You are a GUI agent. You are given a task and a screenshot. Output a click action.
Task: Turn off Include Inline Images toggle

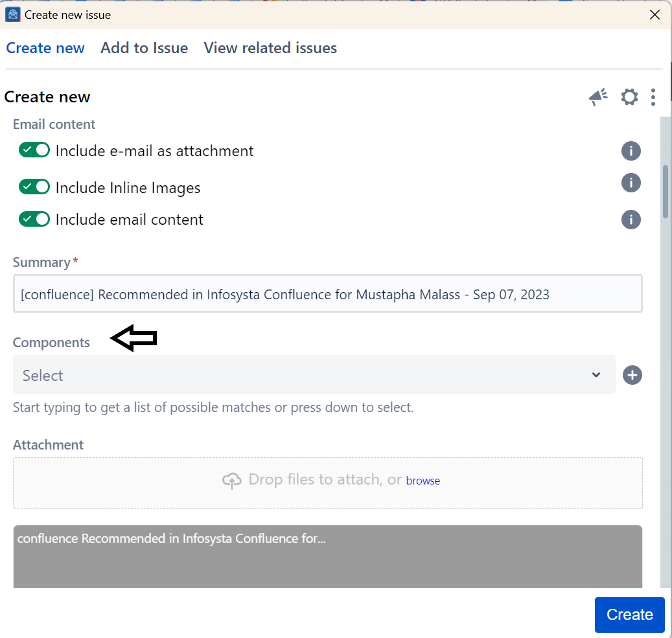34,187
